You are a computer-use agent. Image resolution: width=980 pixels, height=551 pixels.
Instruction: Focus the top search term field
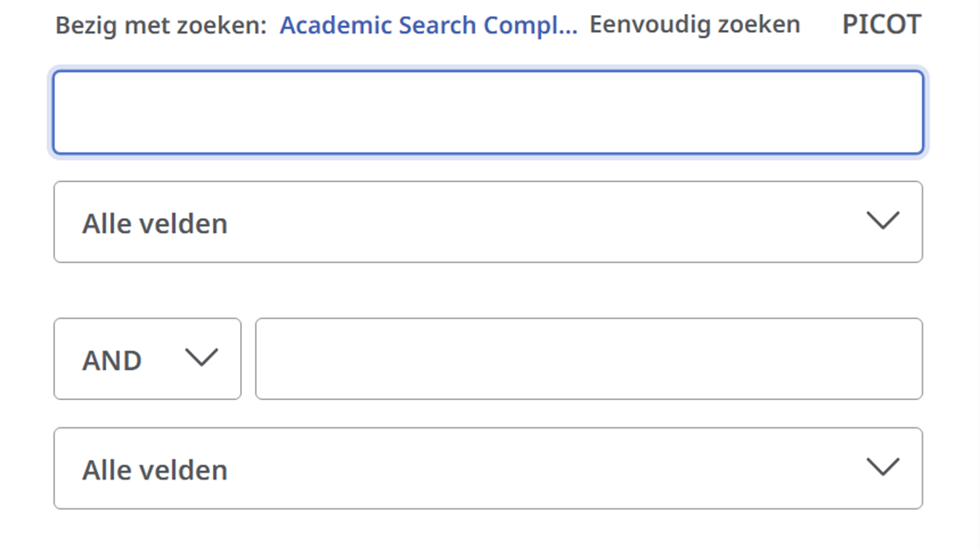point(488,113)
